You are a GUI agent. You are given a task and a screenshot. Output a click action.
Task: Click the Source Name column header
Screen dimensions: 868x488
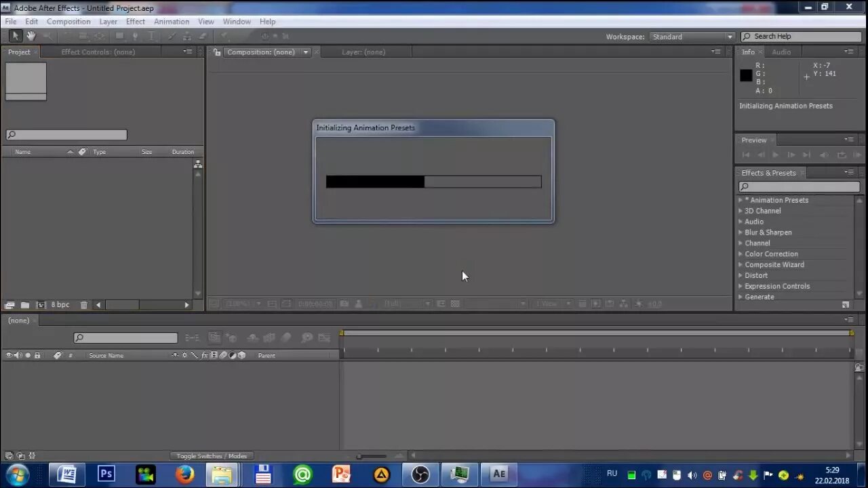[106, 356]
